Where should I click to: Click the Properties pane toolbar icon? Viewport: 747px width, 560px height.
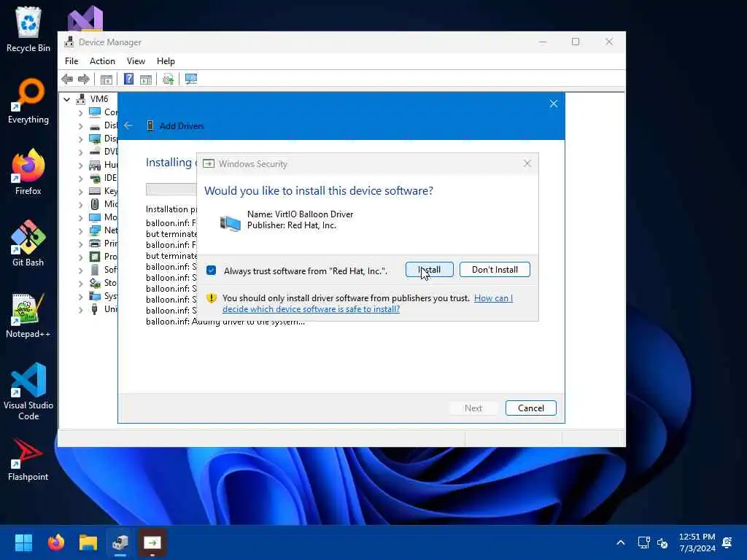click(146, 79)
